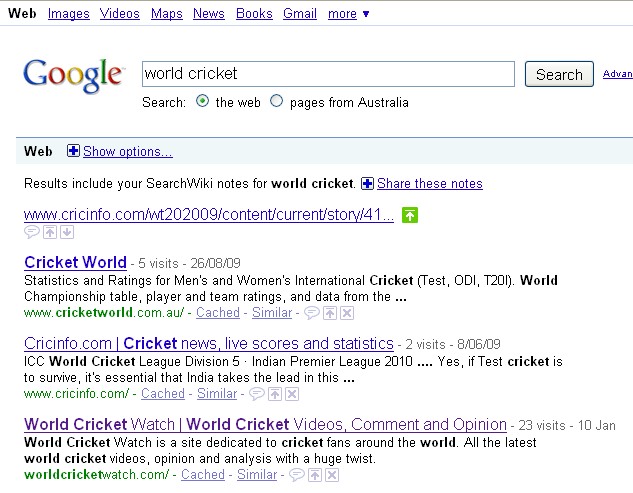The width and height of the screenshot is (633, 493).
Task: Open the News tab
Action: point(209,14)
